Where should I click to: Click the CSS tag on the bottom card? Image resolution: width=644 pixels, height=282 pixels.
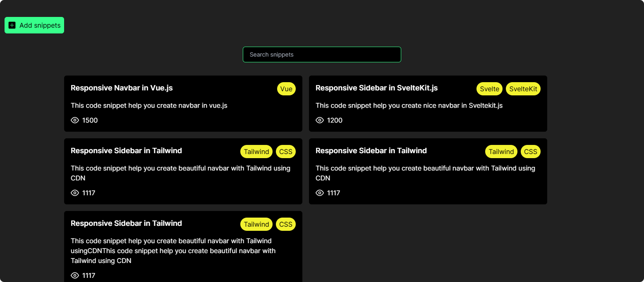[x=285, y=224]
